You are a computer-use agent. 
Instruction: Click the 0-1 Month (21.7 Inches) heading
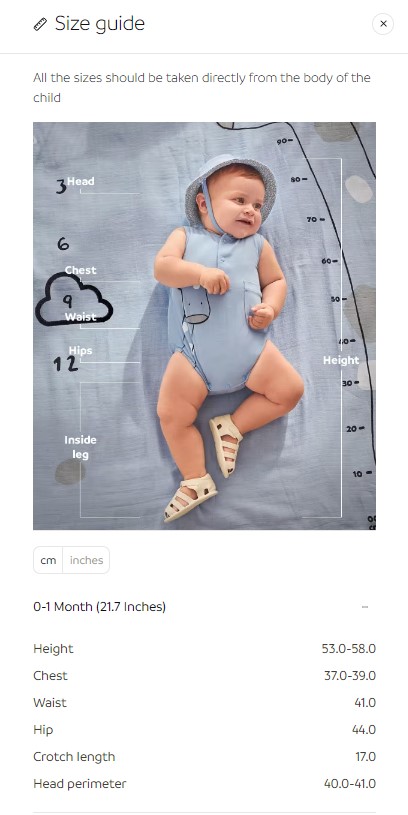(x=100, y=607)
